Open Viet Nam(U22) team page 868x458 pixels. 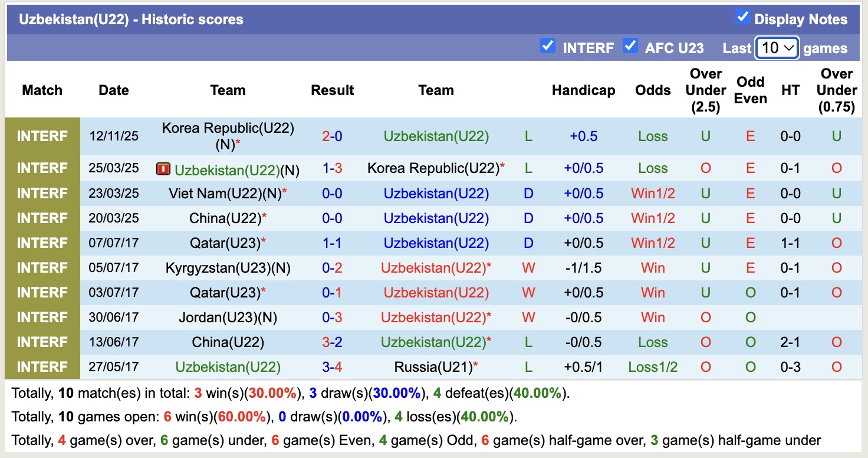pos(218,193)
